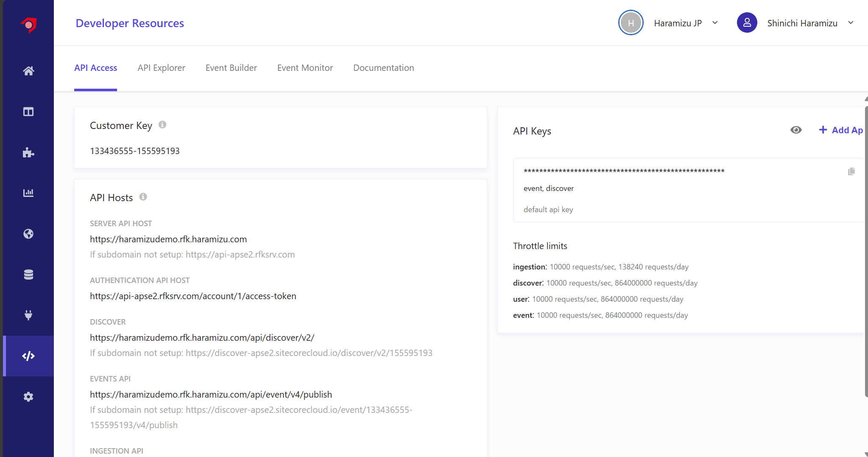Copy the default API key
Viewport: 868px width, 457px height.
pos(851,171)
